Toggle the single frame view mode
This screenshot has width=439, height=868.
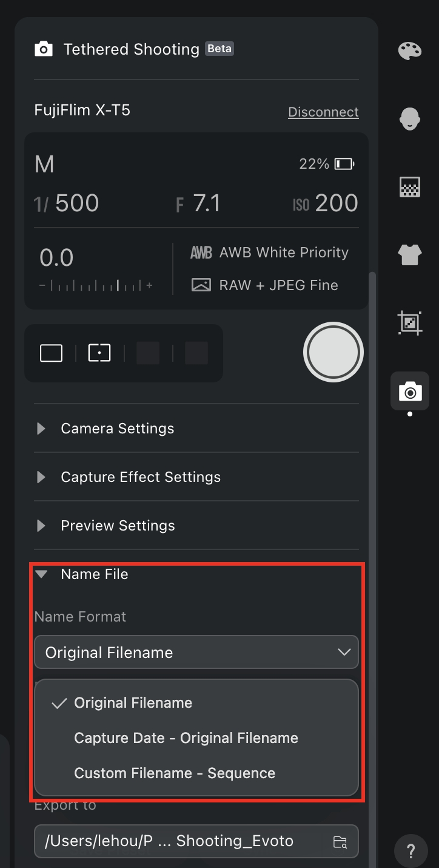(x=51, y=353)
